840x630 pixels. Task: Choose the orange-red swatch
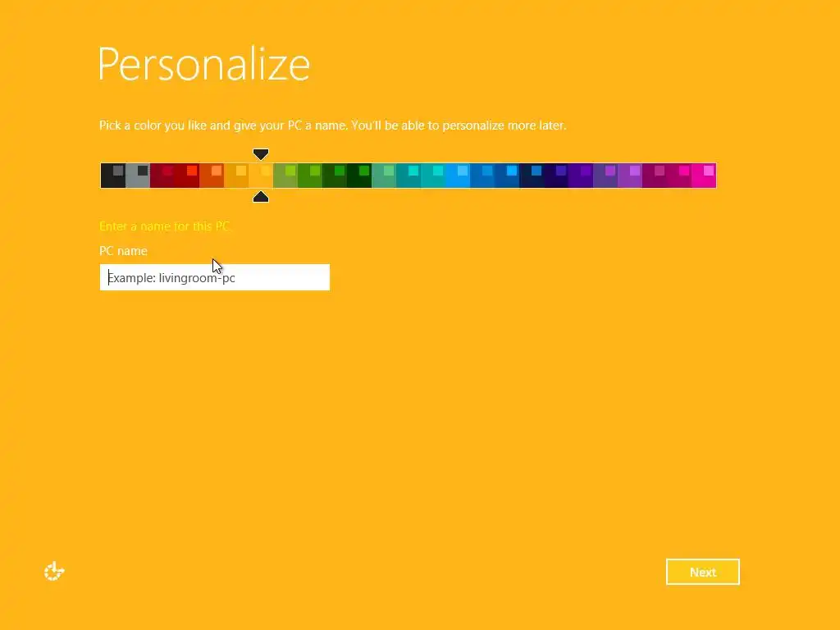pyautogui.click(x=212, y=176)
